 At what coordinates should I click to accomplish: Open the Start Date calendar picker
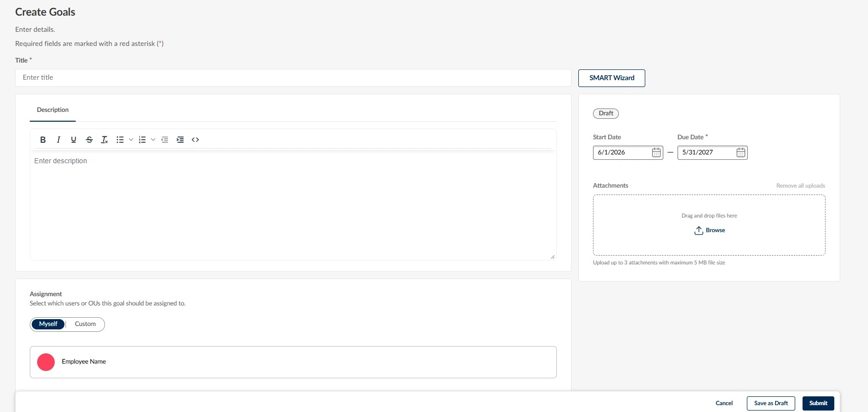pos(656,152)
